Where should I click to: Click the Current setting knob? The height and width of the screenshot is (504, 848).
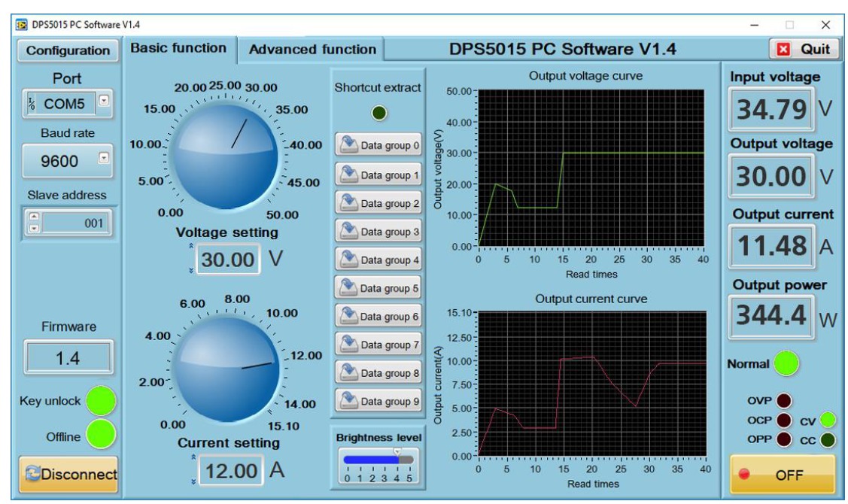226,369
